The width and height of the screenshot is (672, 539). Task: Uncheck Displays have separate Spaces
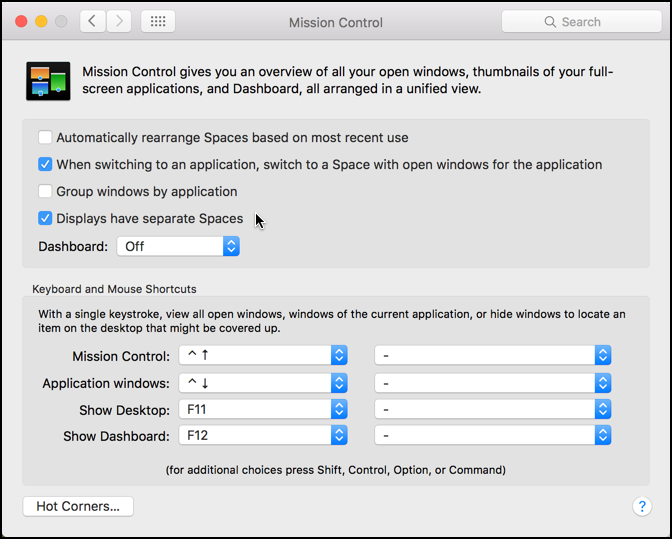45,218
